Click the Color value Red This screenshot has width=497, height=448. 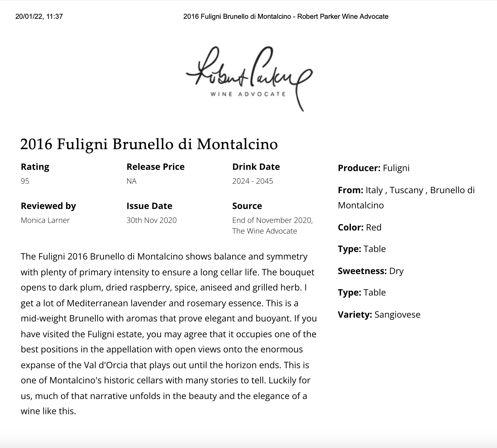(x=374, y=227)
